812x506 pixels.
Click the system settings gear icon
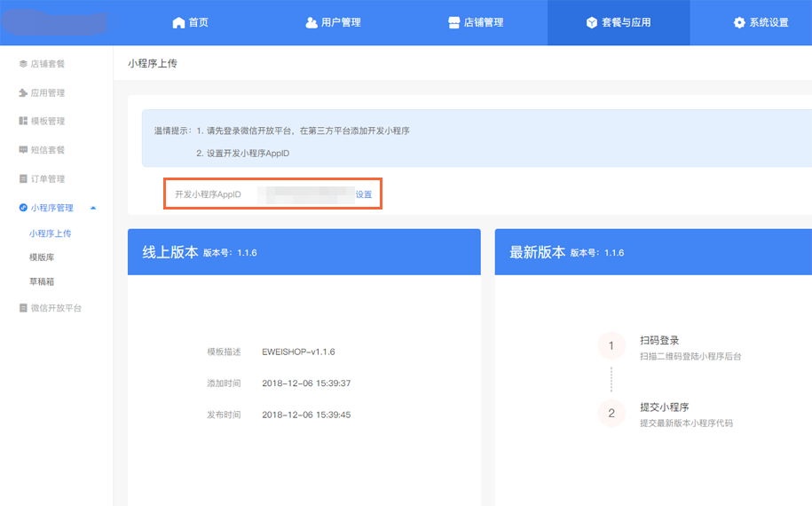pos(739,22)
